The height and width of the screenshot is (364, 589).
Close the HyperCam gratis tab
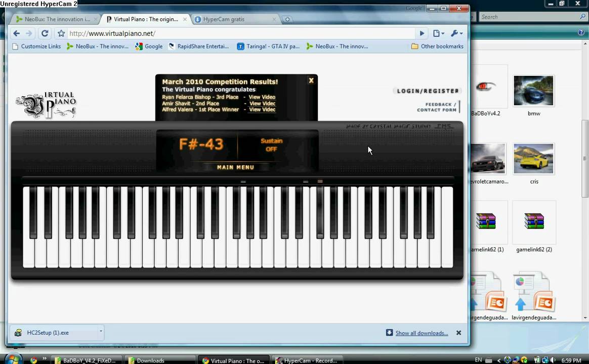tap(274, 19)
